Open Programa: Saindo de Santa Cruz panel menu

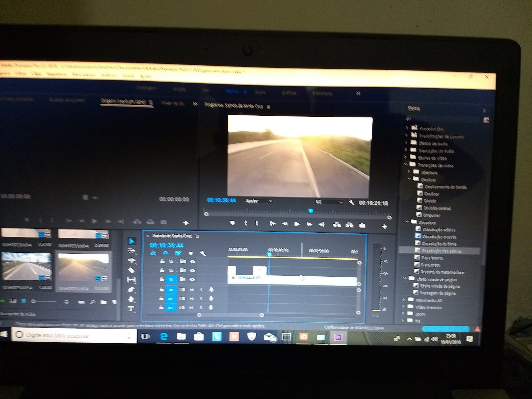[x=269, y=107]
